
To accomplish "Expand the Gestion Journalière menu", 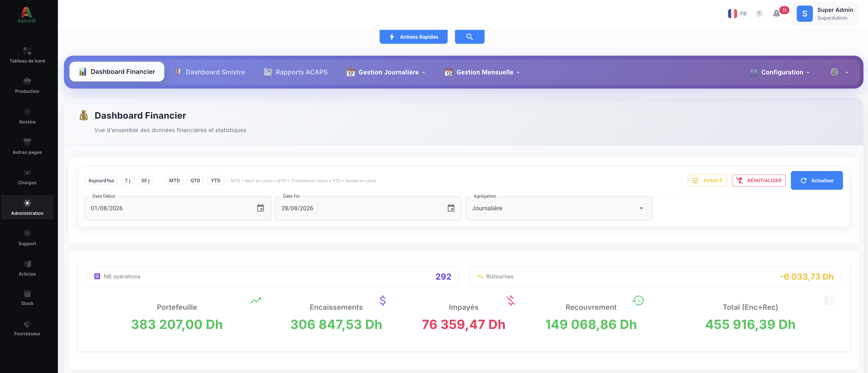I will pos(386,72).
